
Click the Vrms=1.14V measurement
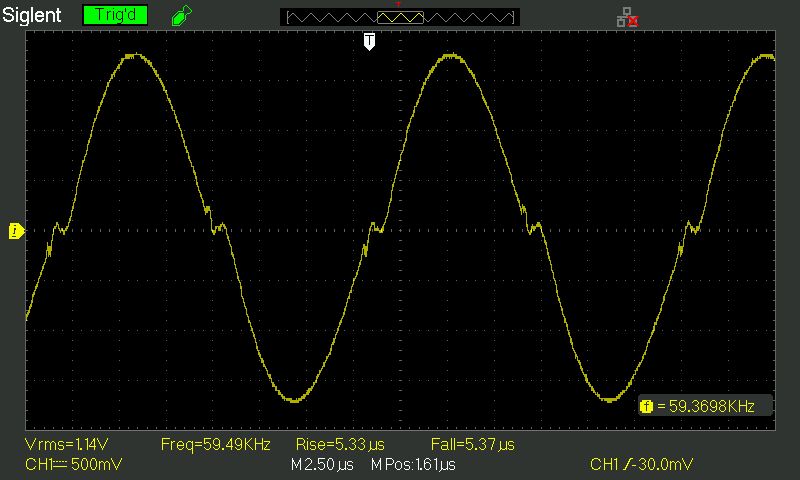67,444
